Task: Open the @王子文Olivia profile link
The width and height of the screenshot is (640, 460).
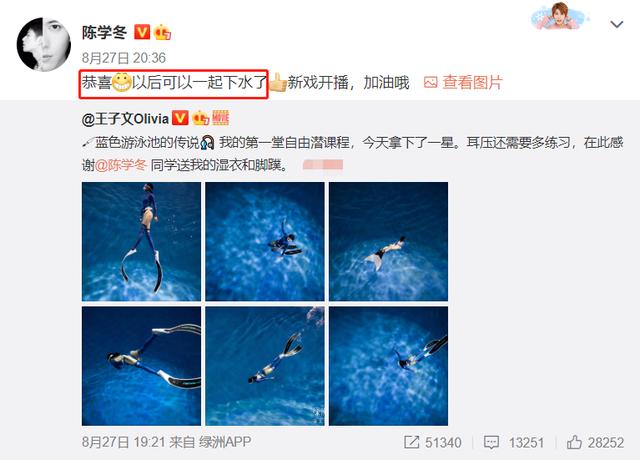Action: point(125,119)
